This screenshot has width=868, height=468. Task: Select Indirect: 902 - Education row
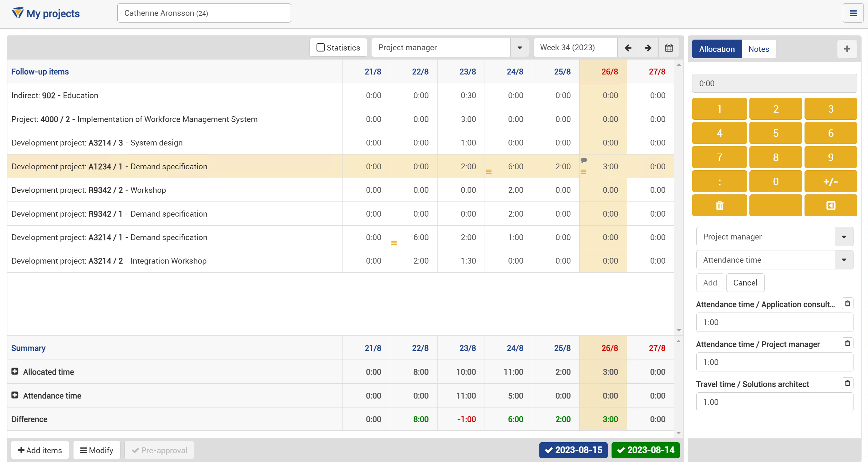point(340,95)
